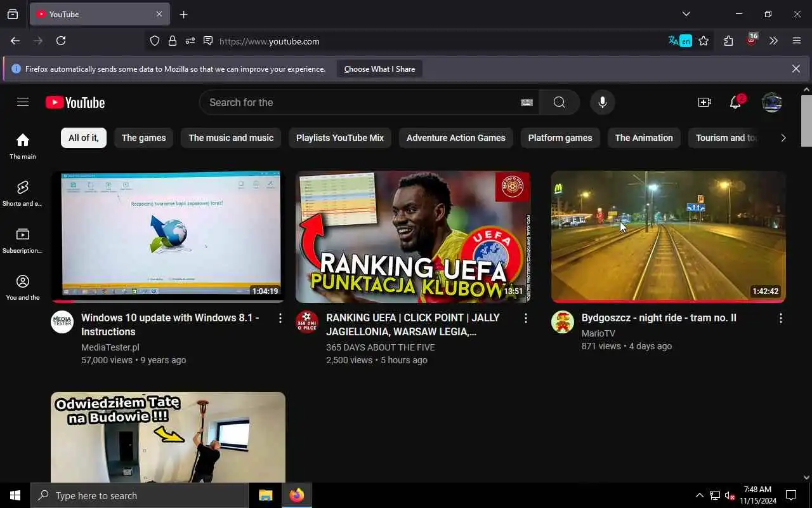
Task: Click the 365 Dni o Pilce channel avatar
Action: (x=307, y=322)
